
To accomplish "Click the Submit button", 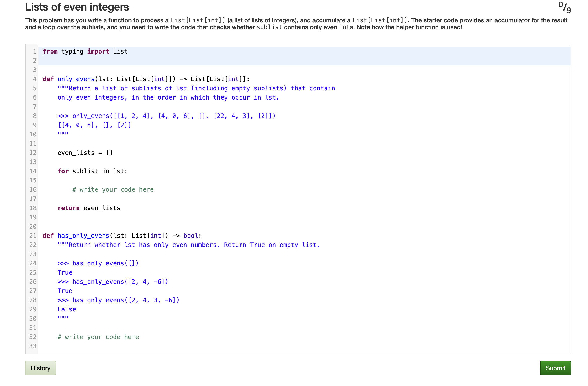I will coord(555,368).
